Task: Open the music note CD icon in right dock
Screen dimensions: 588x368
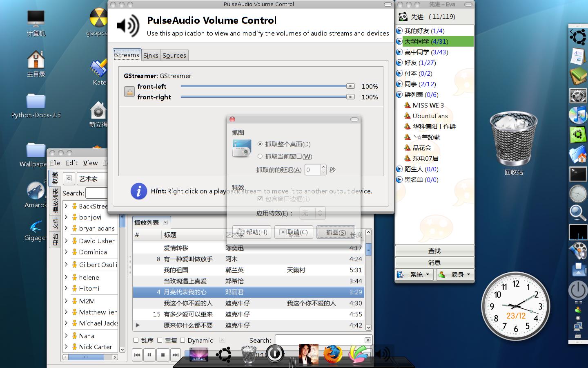Action: point(578,115)
